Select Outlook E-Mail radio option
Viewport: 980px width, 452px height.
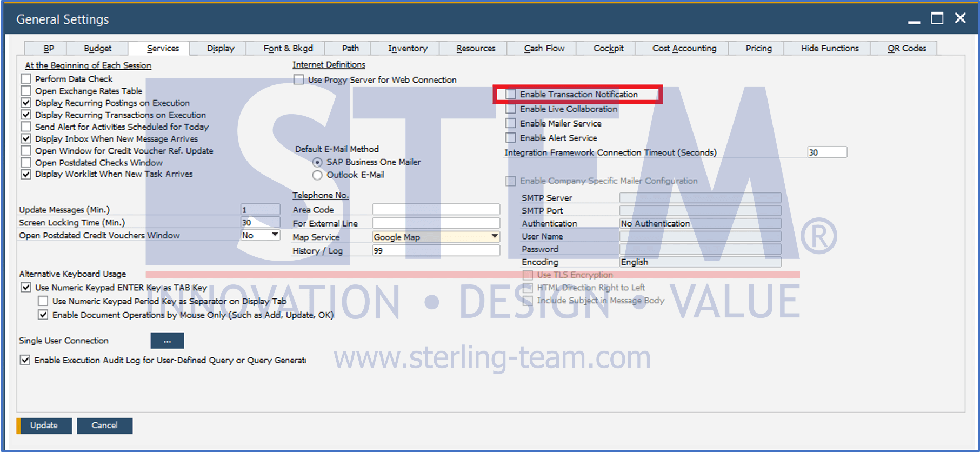click(x=317, y=175)
